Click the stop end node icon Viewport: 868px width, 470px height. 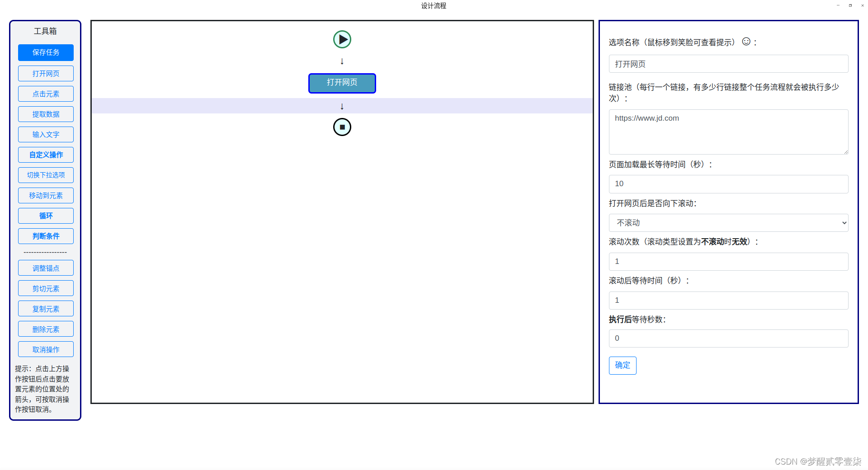coord(342,127)
